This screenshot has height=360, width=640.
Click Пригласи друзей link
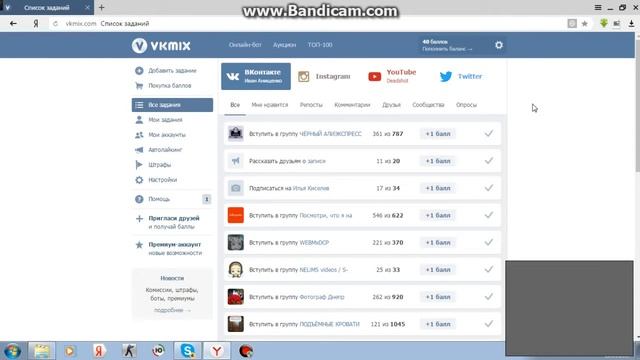coord(174,218)
